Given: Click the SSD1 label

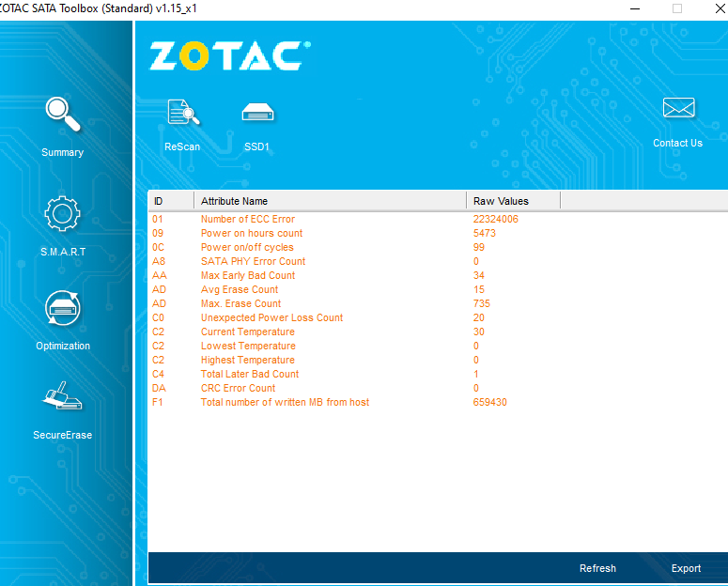Looking at the screenshot, I should pos(256,146).
